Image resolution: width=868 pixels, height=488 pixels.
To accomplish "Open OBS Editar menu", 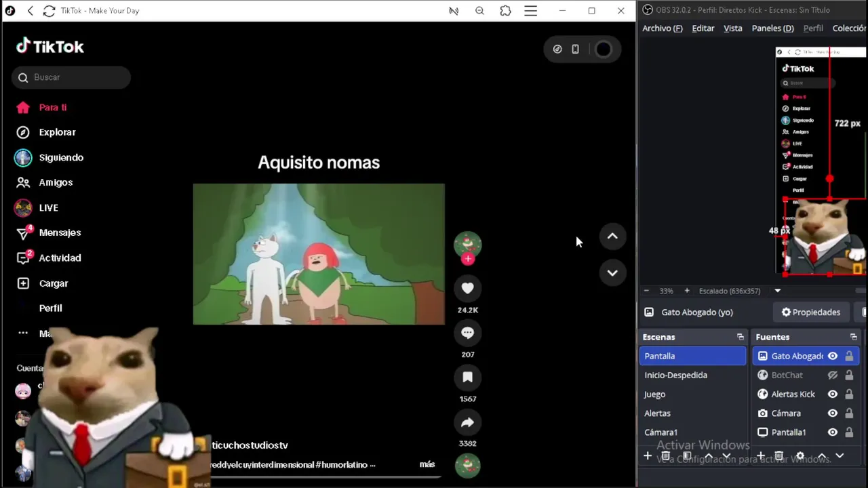I will (x=703, y=28).
